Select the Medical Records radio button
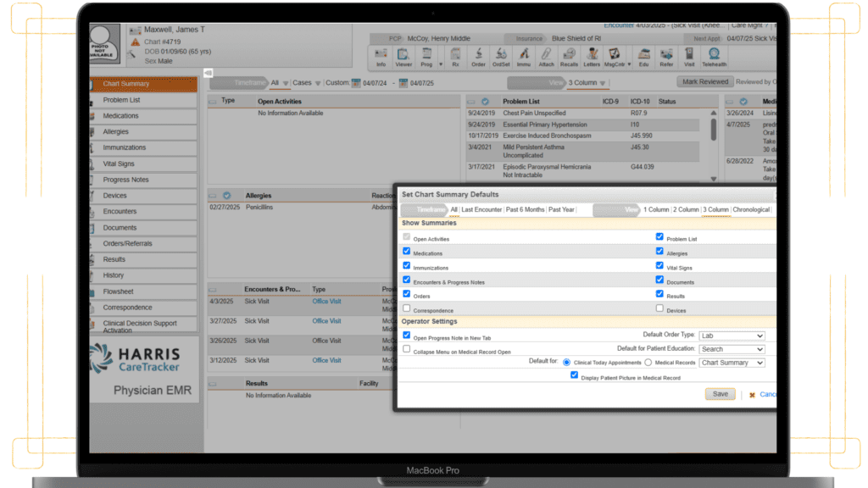The height and width of the screenshot is (488, 868). click(648, 363)
